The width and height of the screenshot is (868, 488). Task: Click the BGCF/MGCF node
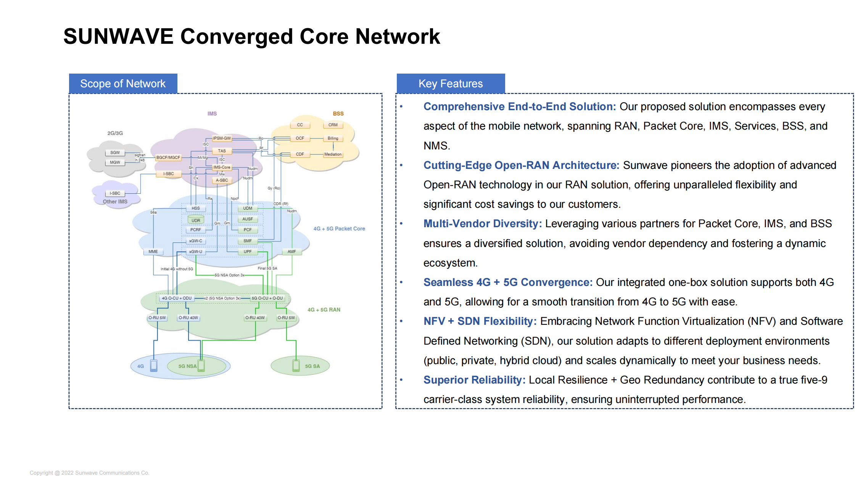tap(169, 158)
